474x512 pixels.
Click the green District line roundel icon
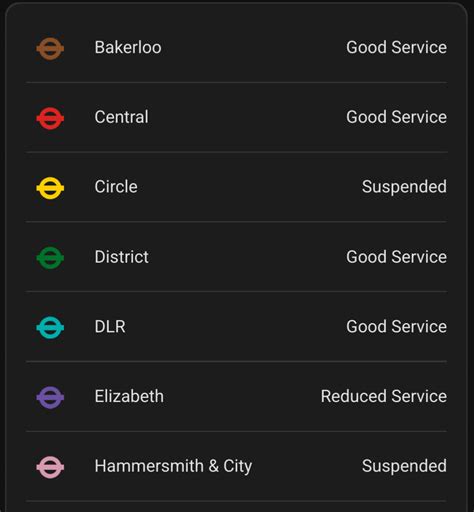50,258
